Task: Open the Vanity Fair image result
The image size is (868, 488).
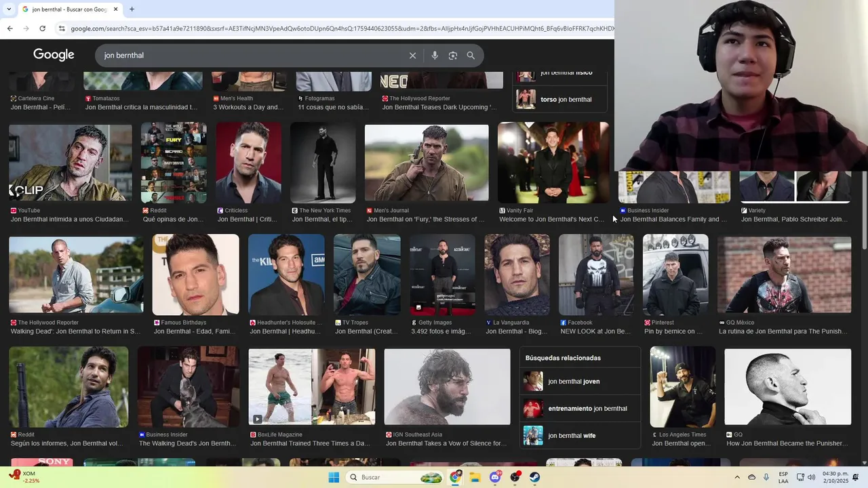Action: pos(553,163)
